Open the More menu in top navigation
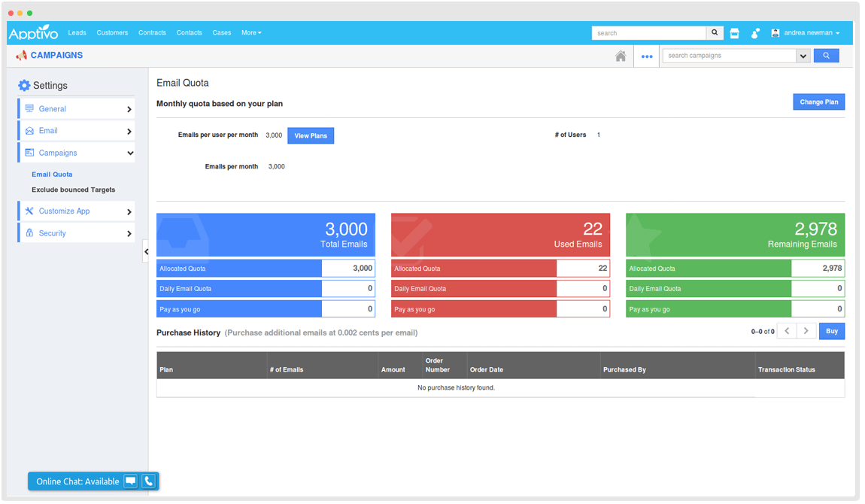This screenshot has width=865, height=504. point(251,33)
